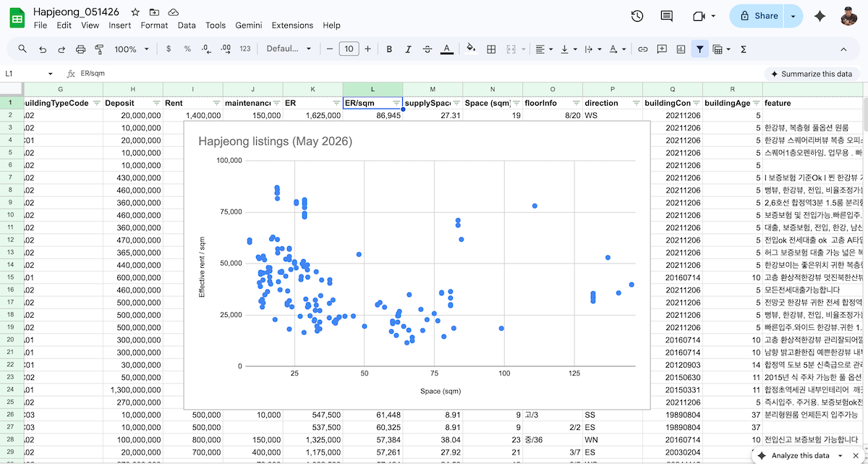Click the insert chart icon
Image resolution: width=868 pixels, height=464 pixels.
point(681,49)
